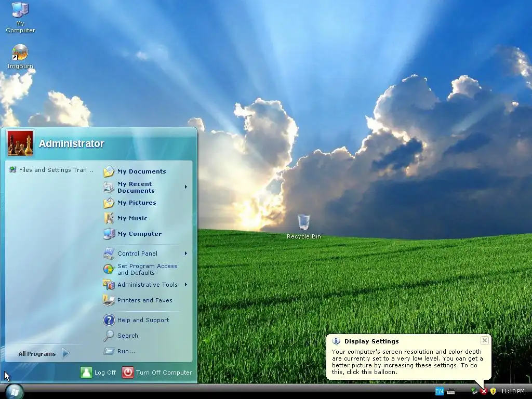
Task: Click the network connection tray icon
Action: (474, 391)
